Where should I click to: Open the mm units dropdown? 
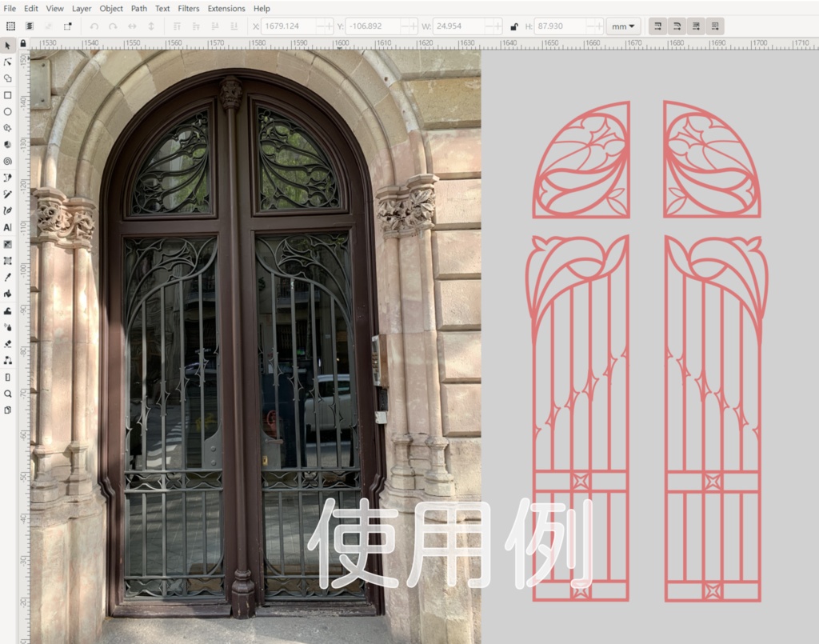coord(623,26)
